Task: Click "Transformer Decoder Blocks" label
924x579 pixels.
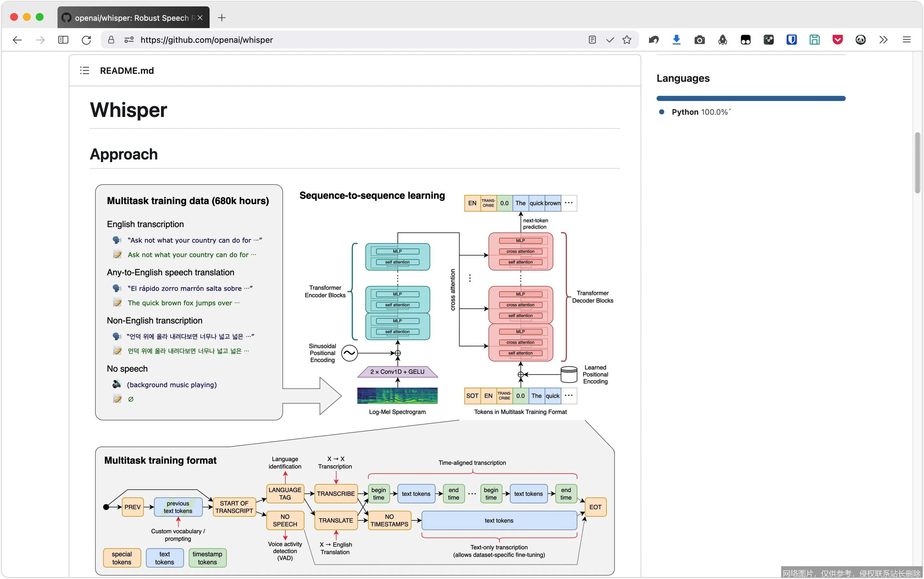Action: tap(592, 297)
